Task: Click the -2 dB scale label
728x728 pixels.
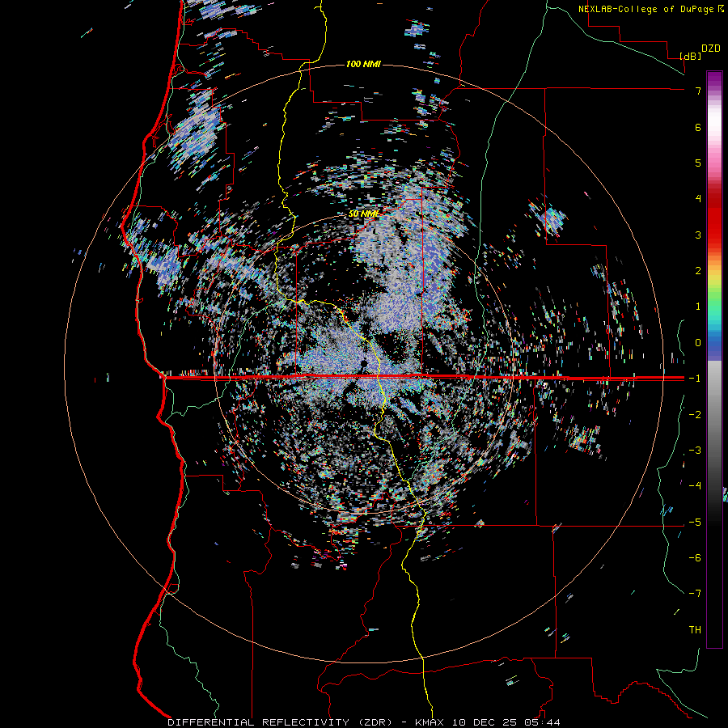Action: pyautogui.click(x=695, y=415)
